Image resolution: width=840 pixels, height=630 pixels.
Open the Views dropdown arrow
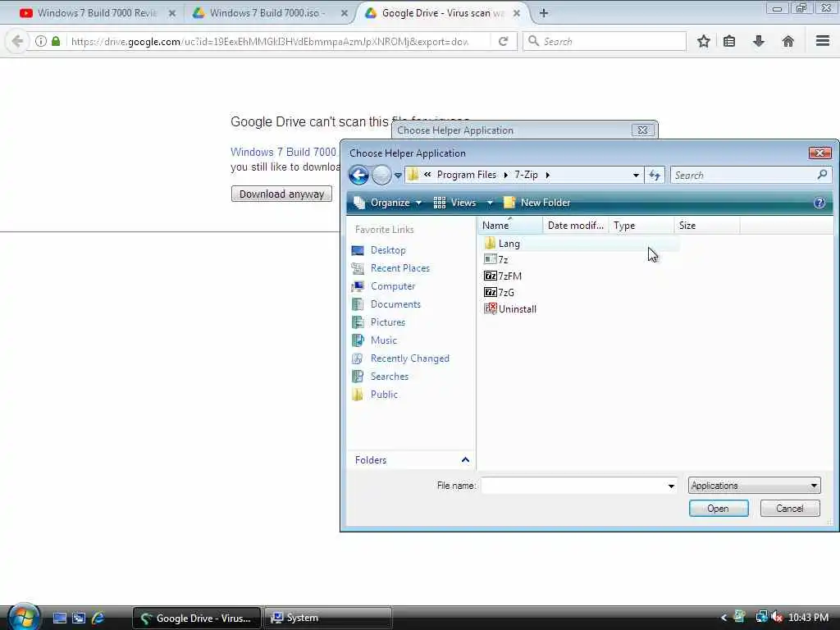tap(490, 203)
